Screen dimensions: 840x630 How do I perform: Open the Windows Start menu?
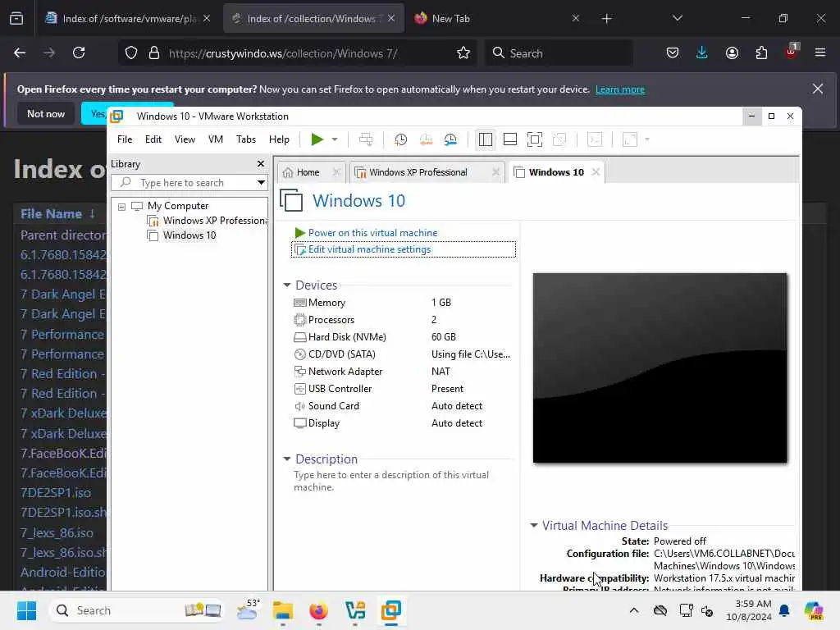(26, 610)
